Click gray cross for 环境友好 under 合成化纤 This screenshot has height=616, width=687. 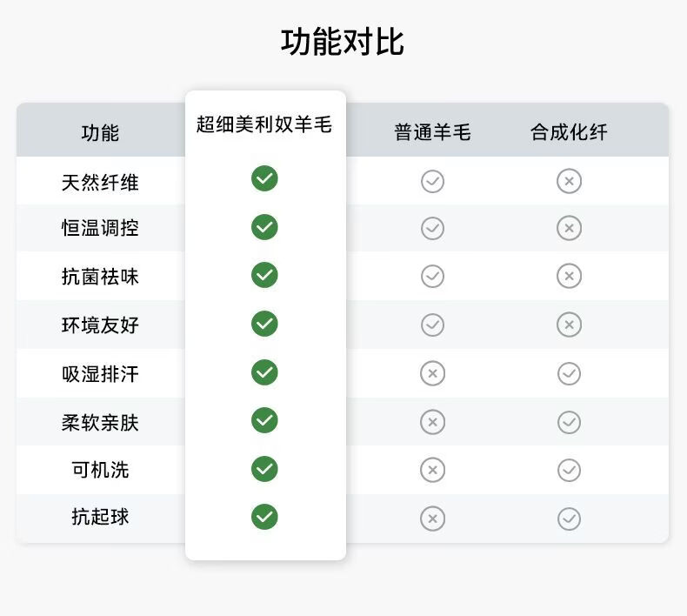(x=569, y=325)
